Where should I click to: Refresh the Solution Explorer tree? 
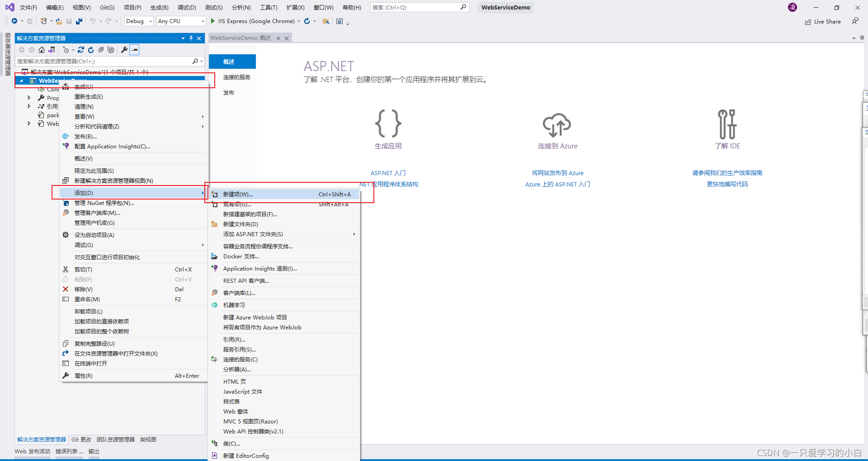click(91, 50)
